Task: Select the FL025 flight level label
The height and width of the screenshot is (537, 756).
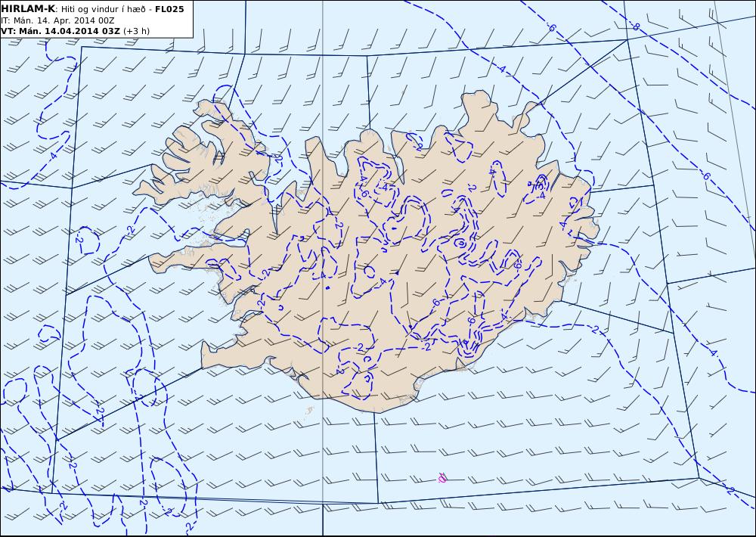Action: pos(169,9)
